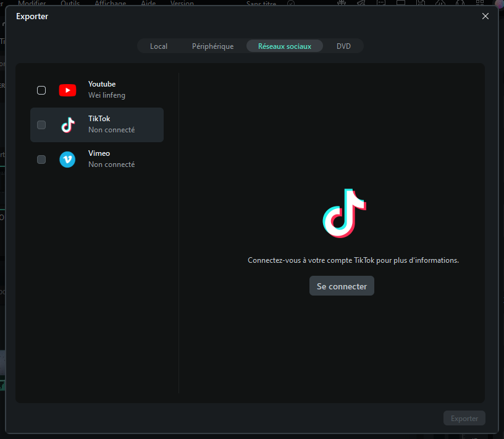Select the TikTok platform name in the list
This screenshot has height=439, width=504.
click(x=99, y=119)
